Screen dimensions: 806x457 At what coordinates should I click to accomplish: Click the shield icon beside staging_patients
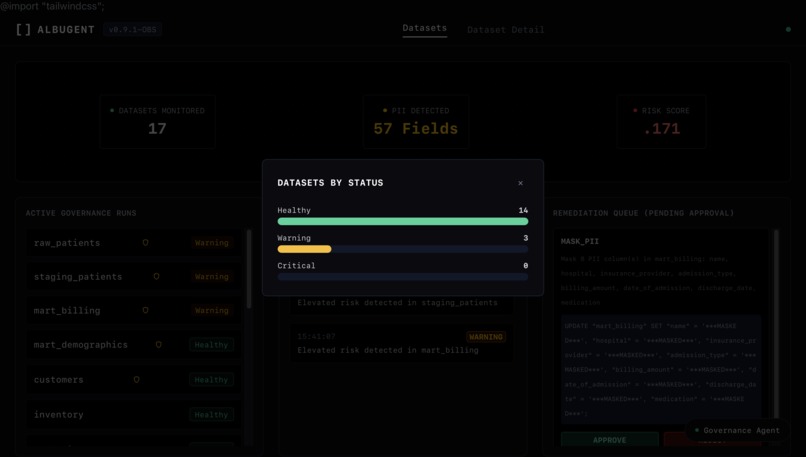(156, 277)
